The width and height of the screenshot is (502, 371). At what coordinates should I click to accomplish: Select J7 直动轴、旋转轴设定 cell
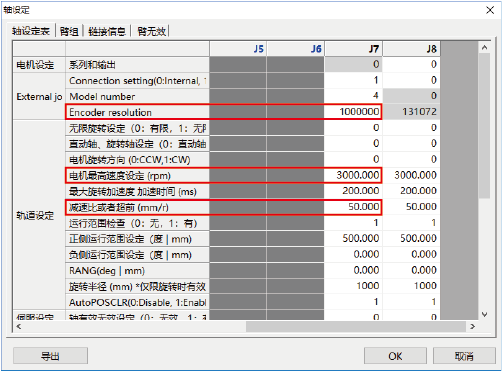(x=353, y=143)
